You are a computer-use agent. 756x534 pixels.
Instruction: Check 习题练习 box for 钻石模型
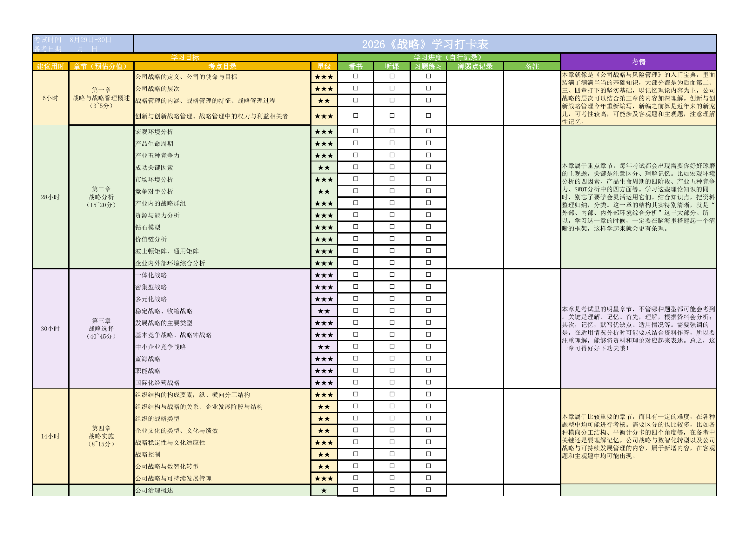pos(428,227)
